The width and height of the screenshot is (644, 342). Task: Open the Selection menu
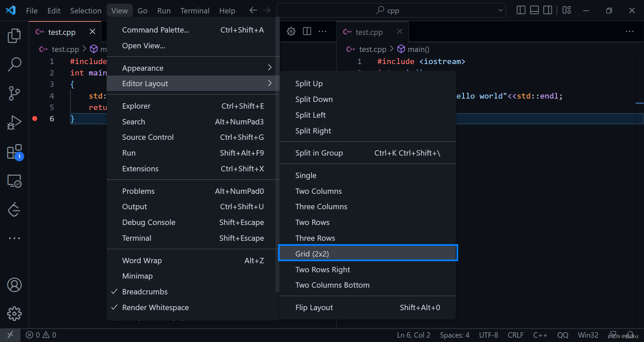[86, 11]
